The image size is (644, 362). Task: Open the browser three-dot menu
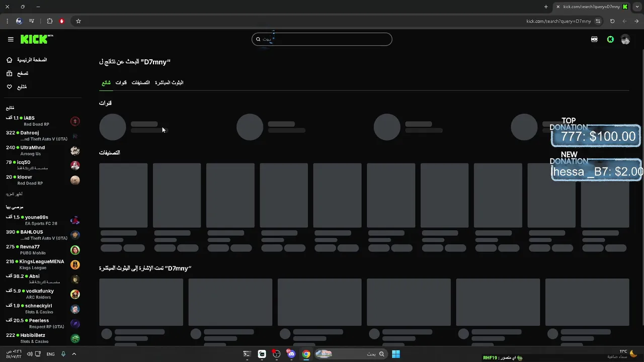(7, 21)
